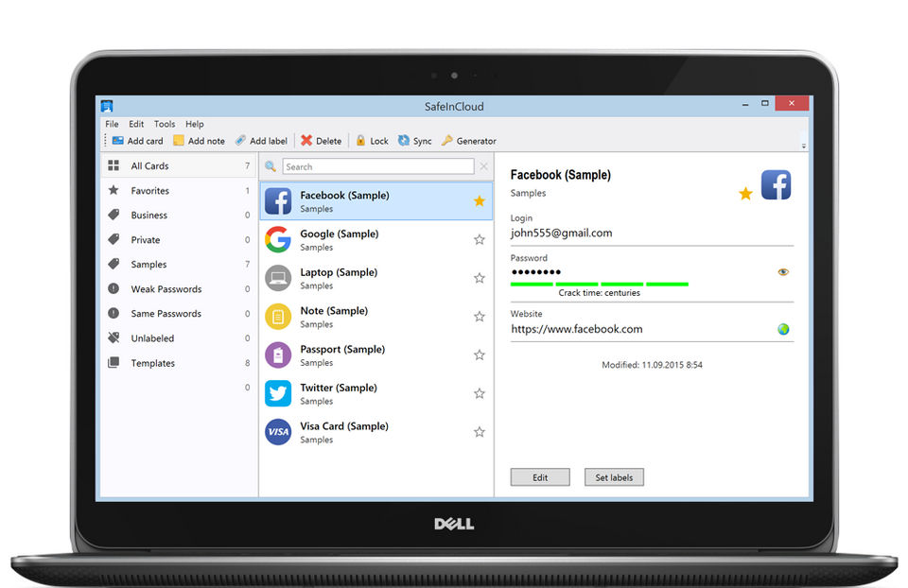Click the Same Passwords warning icon

point(113,313)
